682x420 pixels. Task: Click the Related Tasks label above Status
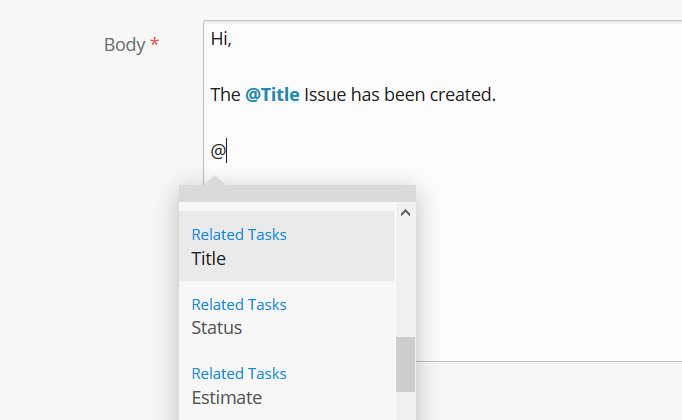(x=239, y=305)
